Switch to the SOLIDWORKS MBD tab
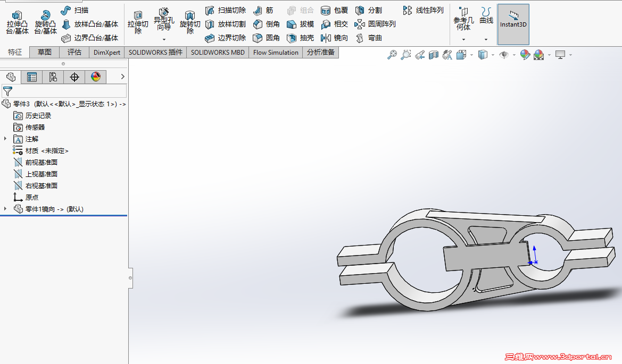The width and height of the screenshot is (622, 364). (x=218, y=52)
